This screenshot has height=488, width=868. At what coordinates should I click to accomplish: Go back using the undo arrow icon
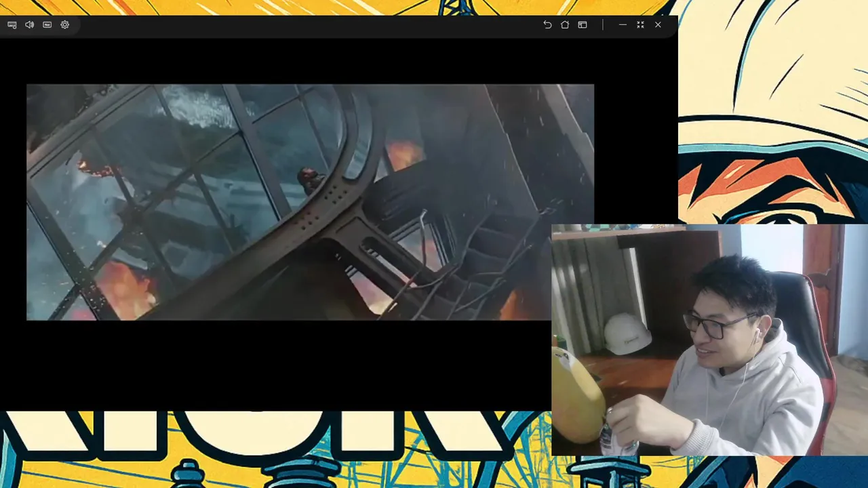(x=547, y=24)
